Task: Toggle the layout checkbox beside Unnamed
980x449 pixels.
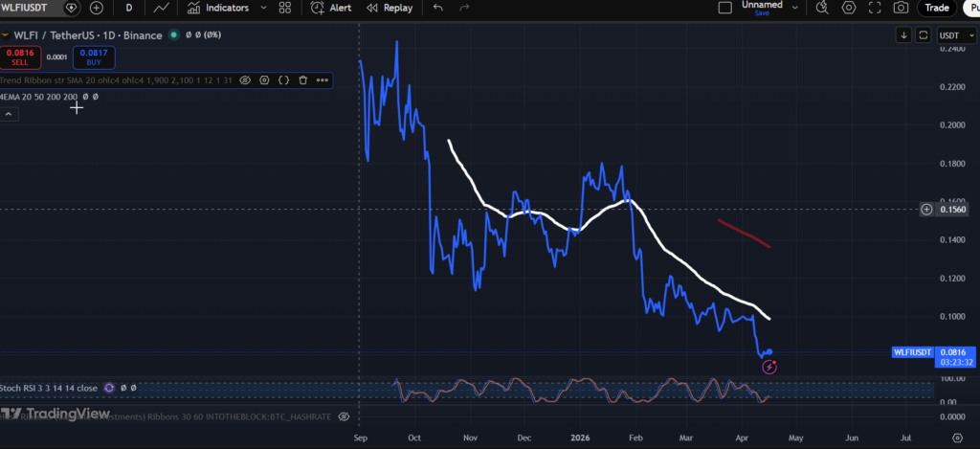Action: click(724, 8)
